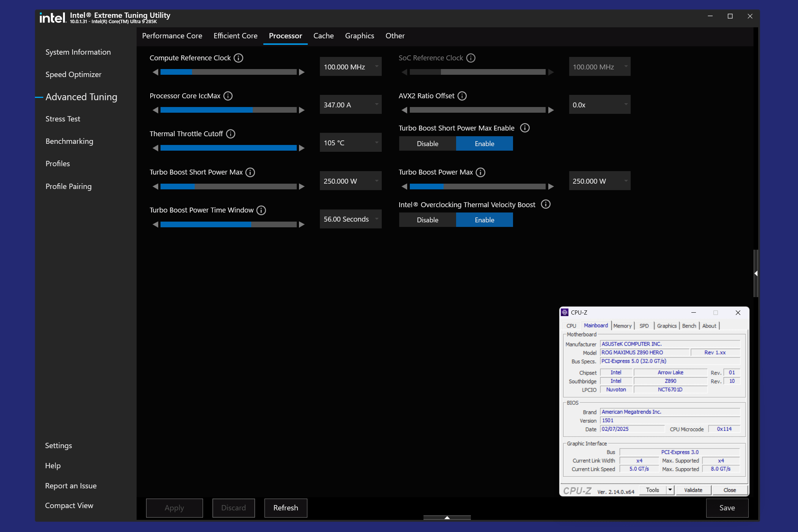Expand the 105 °C thermal cutoff dropdown
The width and height of the screenshot is (798, 532).
(x=376, y=143)
